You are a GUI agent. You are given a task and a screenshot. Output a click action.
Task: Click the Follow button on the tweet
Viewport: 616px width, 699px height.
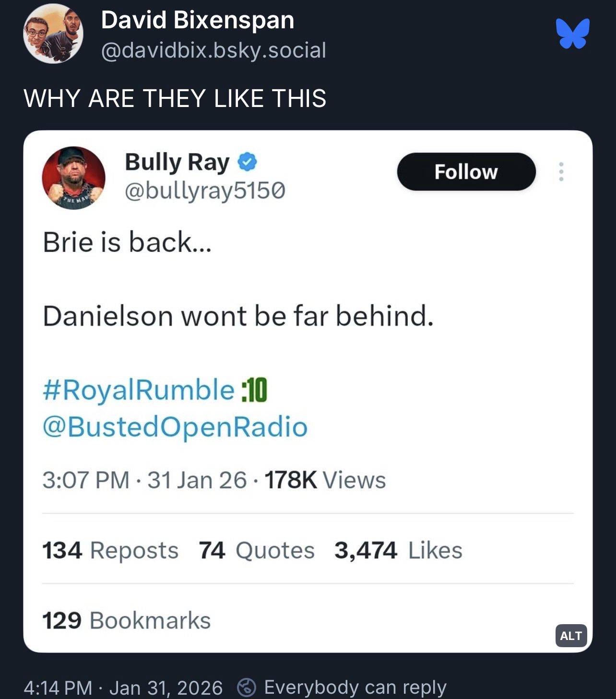point(466,172)
